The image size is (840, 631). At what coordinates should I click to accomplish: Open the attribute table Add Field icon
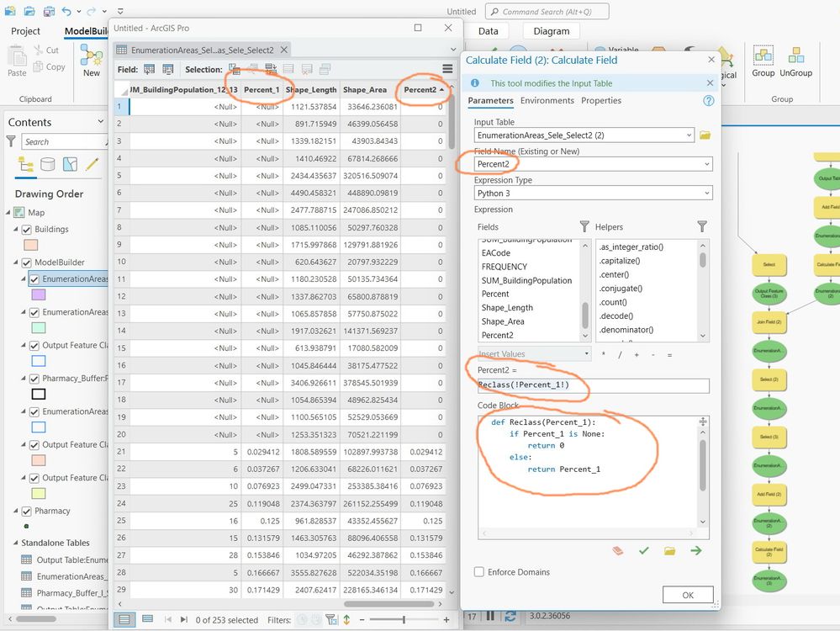click(150, 69)
